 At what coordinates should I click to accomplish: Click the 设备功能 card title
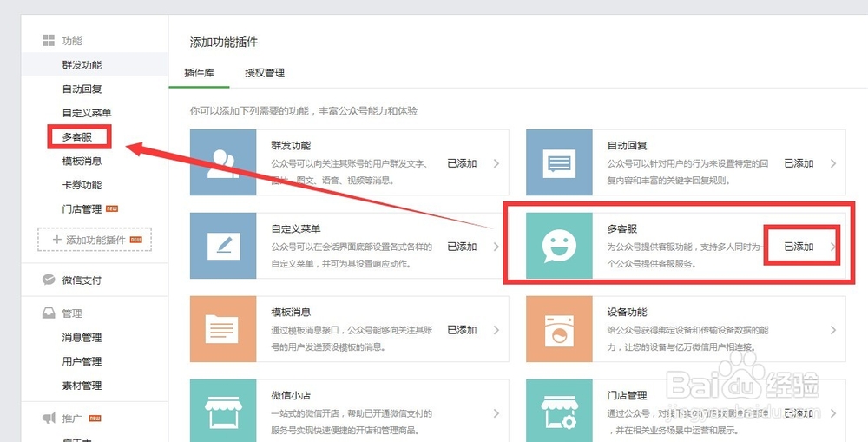click(628, 312)
